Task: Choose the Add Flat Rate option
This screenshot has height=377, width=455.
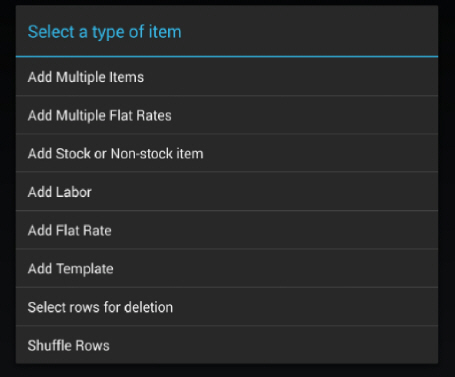Action: pos(227,230)
